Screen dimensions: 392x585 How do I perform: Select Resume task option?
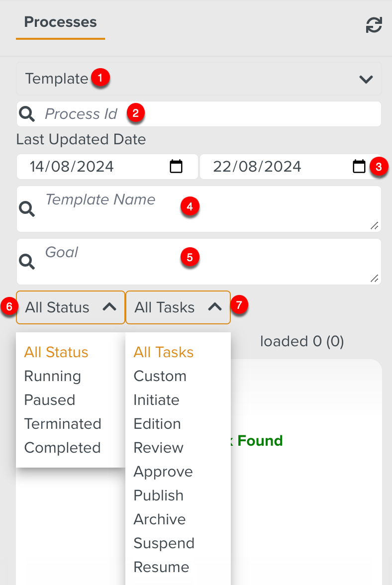(162, 567)
